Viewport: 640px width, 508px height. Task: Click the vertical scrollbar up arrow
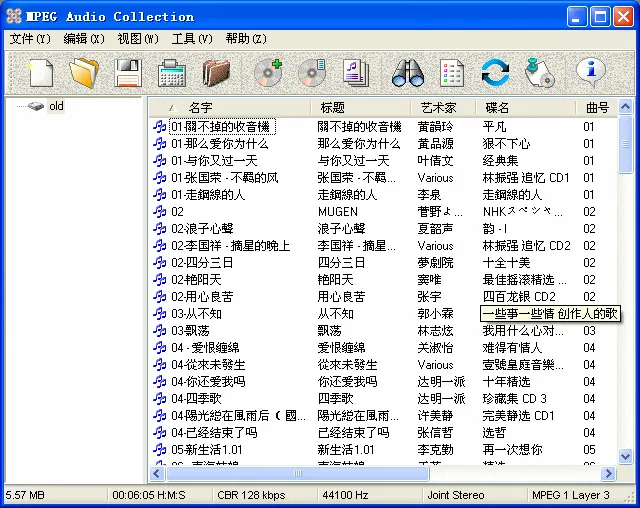point(625,107)
